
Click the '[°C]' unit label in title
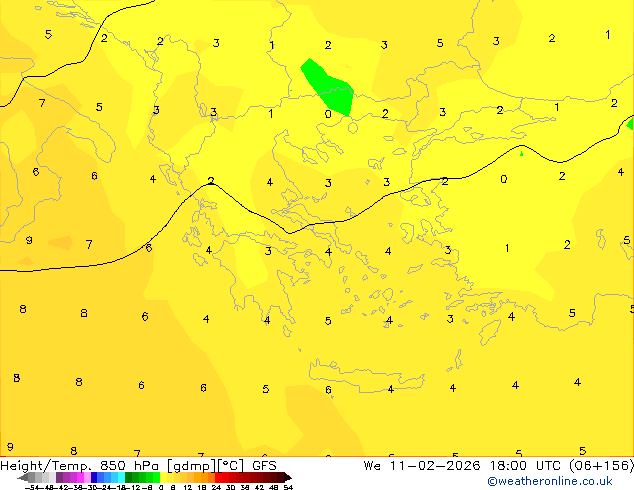[230, 466]
